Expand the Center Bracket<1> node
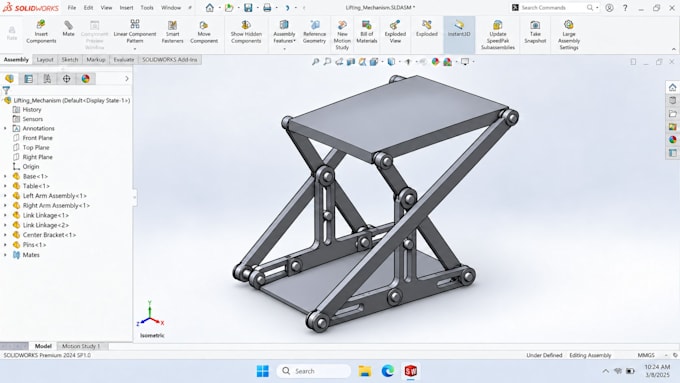680x383 pixels. 5,235
